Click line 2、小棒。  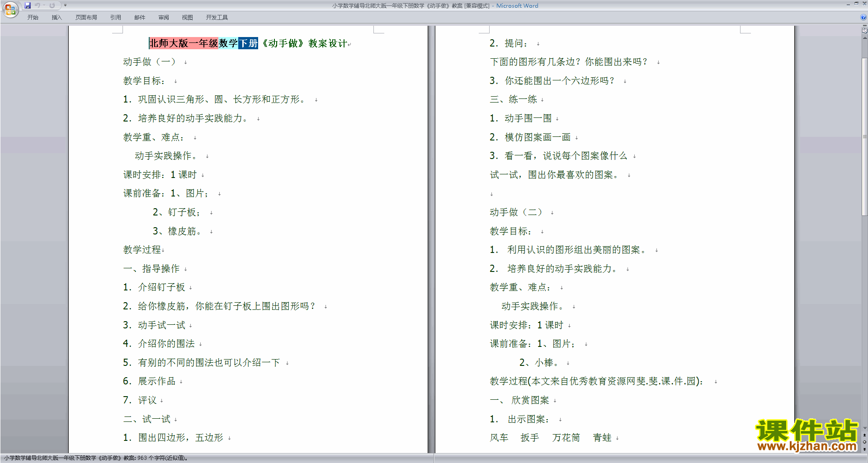click(538, 363)
